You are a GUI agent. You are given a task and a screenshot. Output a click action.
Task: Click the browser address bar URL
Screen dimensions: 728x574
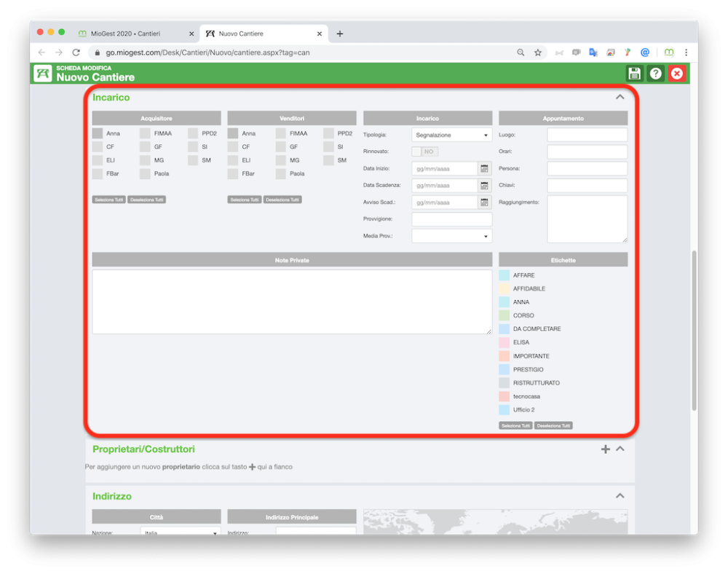coord(207,52)
